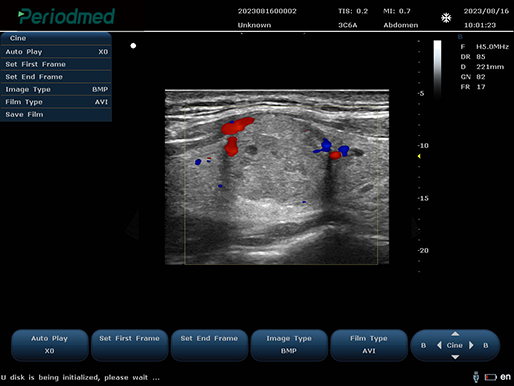
Task: Change Image Type BMP in side menu
Action: tap(56, 89)
